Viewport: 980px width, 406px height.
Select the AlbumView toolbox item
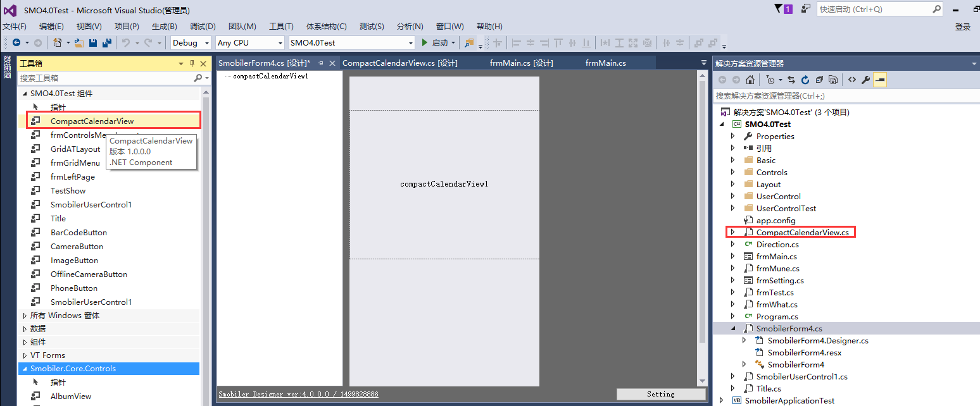(x=71, y=396)
